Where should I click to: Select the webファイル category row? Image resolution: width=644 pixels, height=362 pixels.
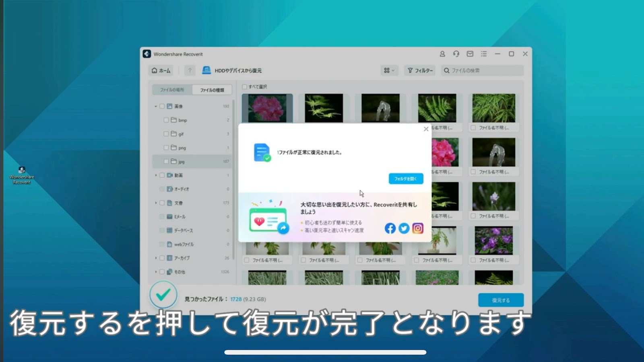point(192,244)
